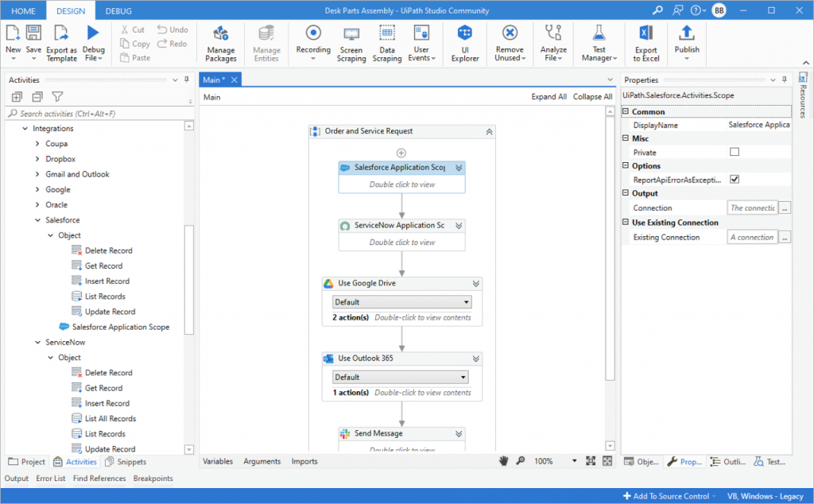Click the Undo button
Viewport: 814px width, 504px height.
pos(172,29)
